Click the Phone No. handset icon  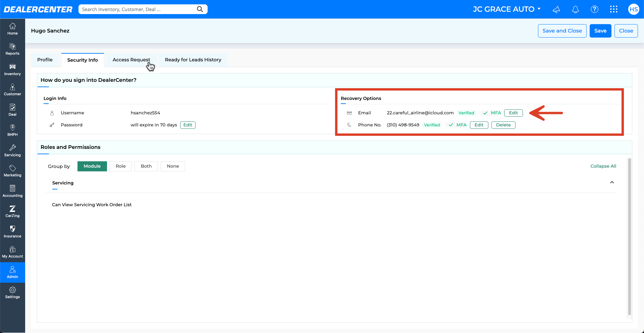point(349,125)
